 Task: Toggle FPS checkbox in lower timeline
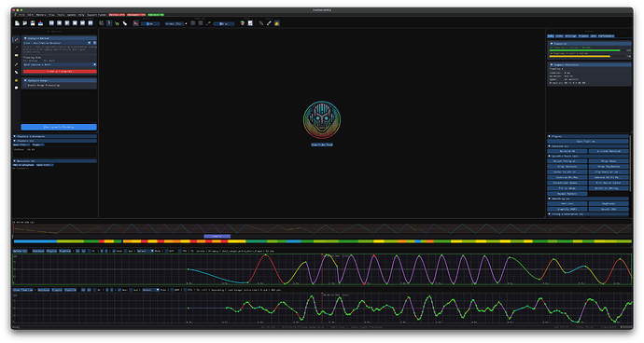pyautogui.click(x=185, y=290)
